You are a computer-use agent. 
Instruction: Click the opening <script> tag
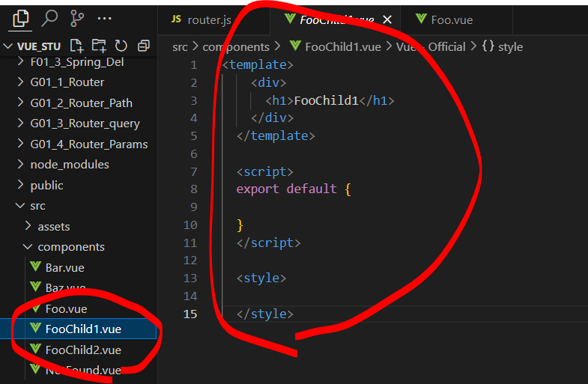pos(264,171)
